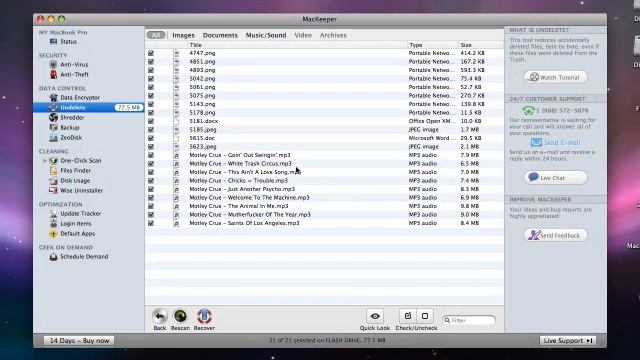The image size is (640, 360).
Task: Open the Files Finder icon
Action: click(x=53, y=171)
